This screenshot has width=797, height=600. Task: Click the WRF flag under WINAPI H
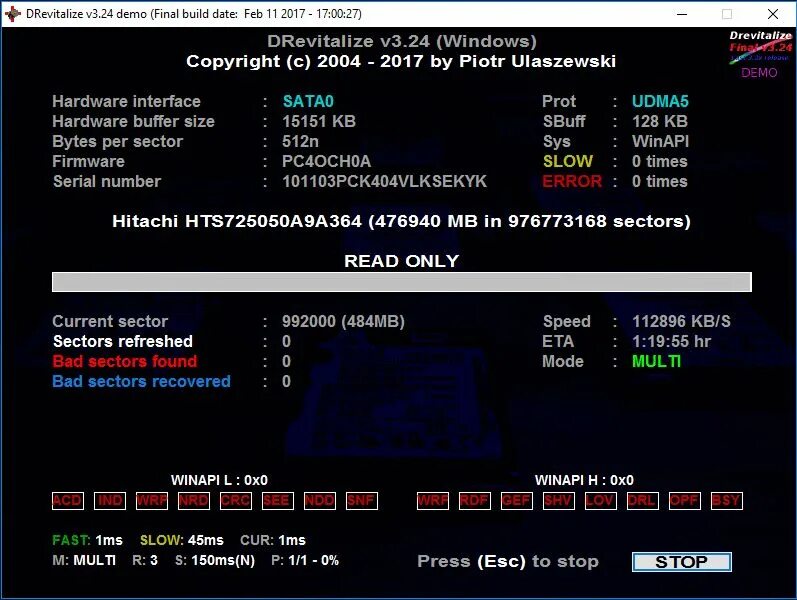tap(433, 501)
